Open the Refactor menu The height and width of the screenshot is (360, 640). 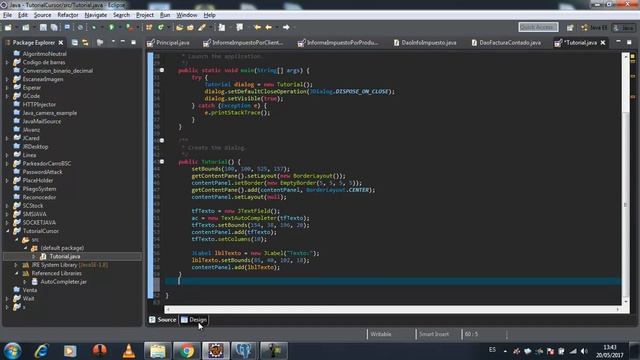click(68, 15)
